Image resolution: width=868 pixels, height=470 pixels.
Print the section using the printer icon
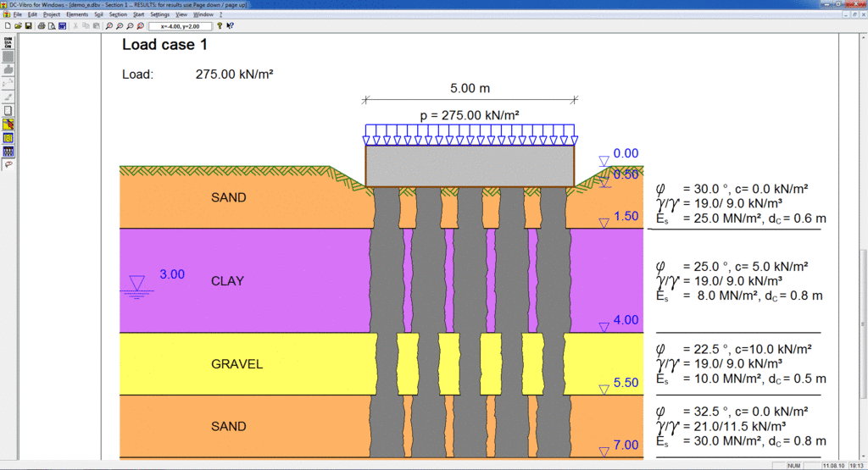(x=41, y=26)
